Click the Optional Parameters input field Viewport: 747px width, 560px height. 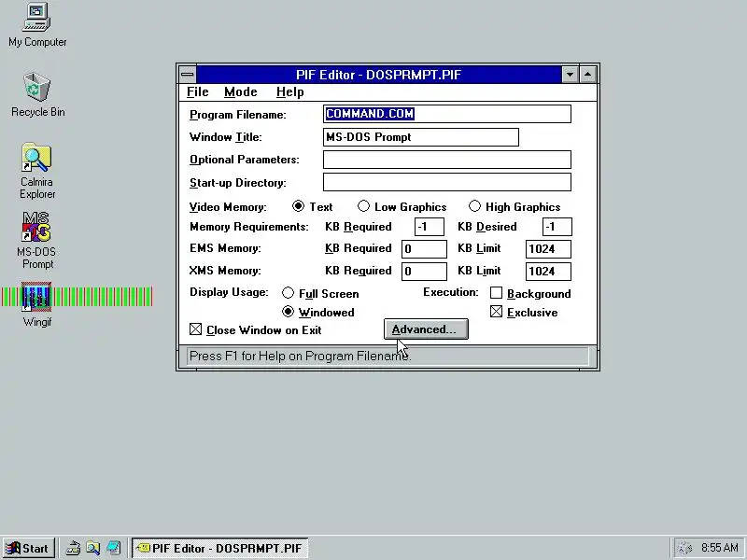tap(447, 160)
